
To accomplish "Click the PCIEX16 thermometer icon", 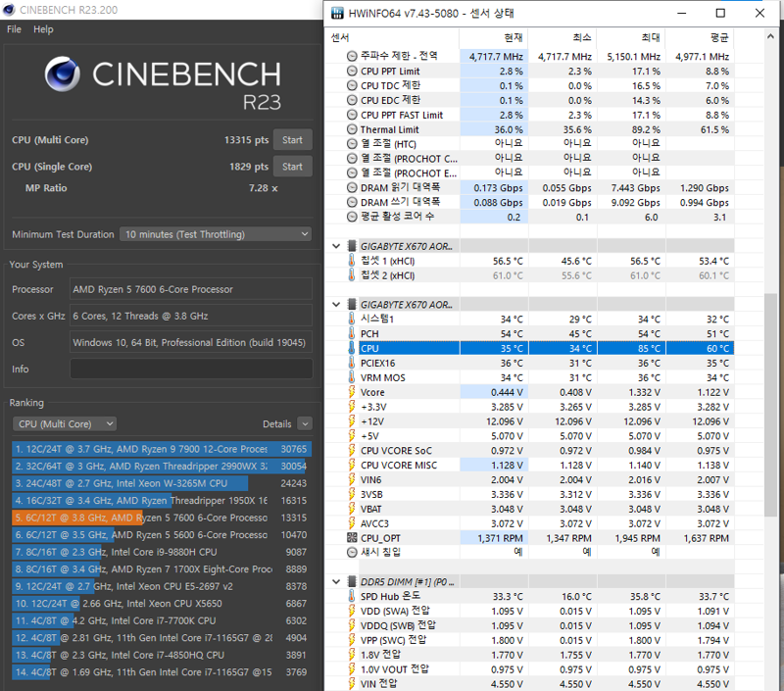I will [x=352, y=363].
